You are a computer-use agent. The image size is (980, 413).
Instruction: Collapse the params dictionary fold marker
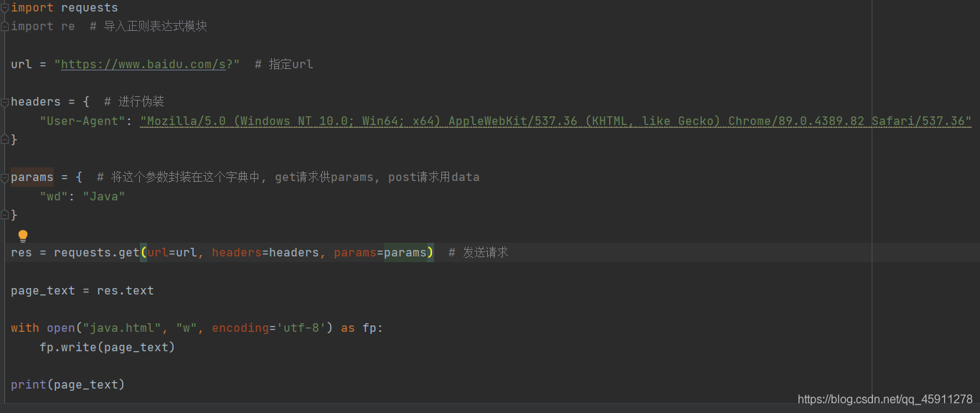[x=5, y=177]
